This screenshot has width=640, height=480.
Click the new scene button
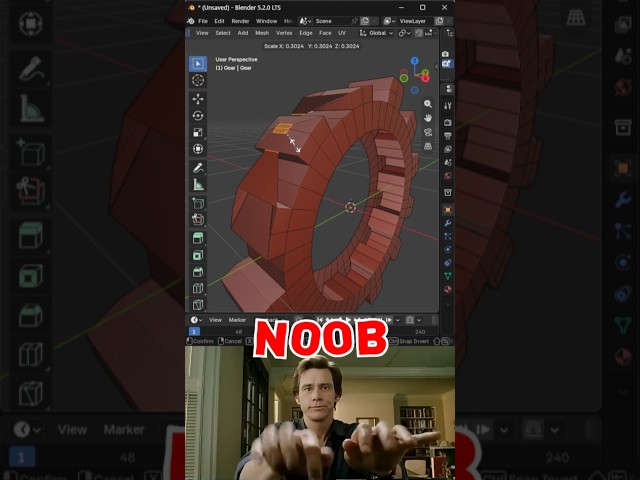pyautogui.click(x=365, y=21)
